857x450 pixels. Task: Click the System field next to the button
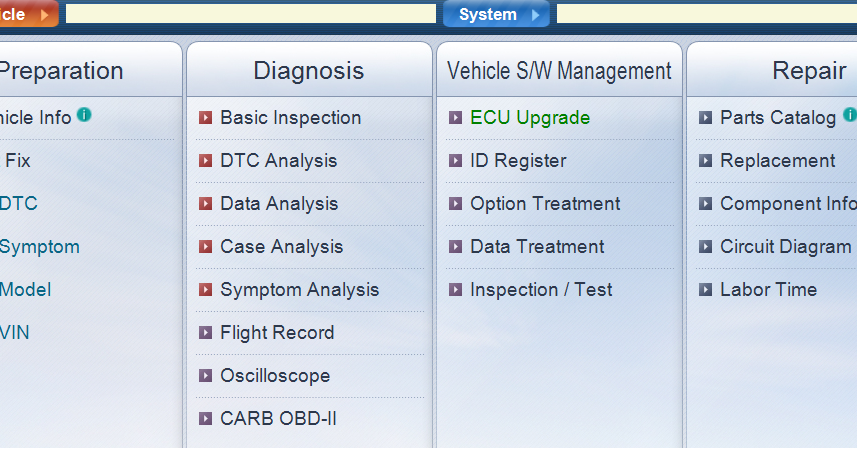pyautogui.click(x=706, y=14)
